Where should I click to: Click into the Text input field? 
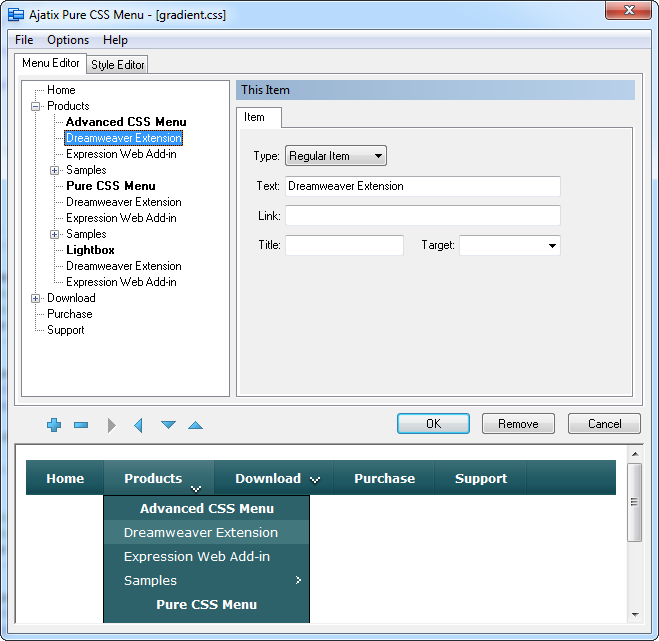click(x=423, y=186)
